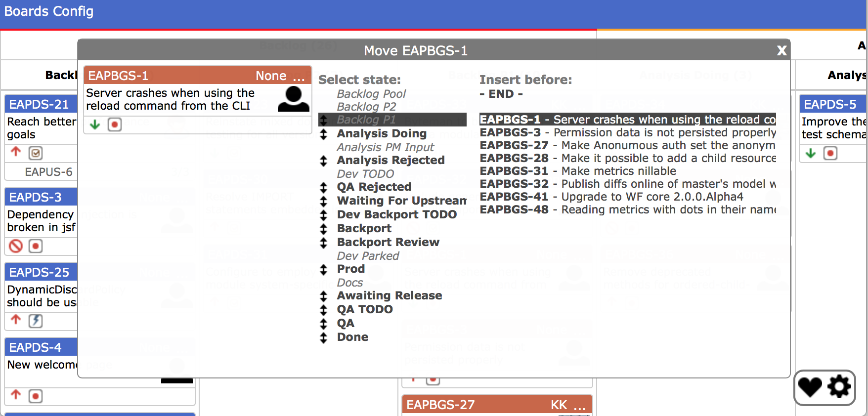Choose '- END -' as insert position
Screen dimensions: 868x416
501,94
